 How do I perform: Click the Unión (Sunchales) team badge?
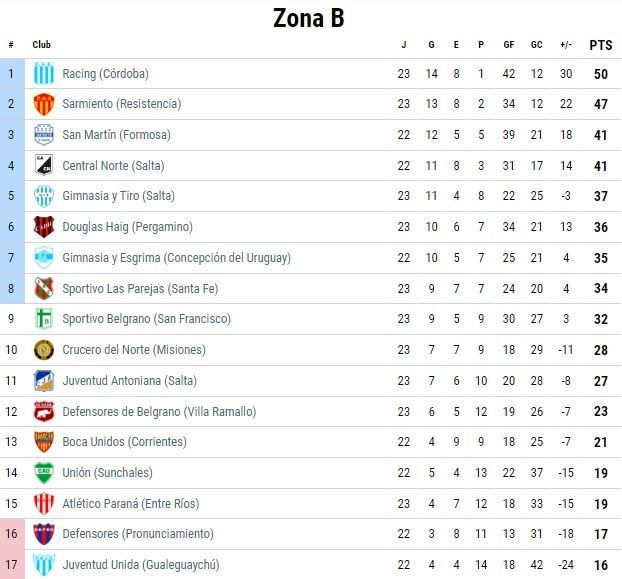[x=43, y=473]
